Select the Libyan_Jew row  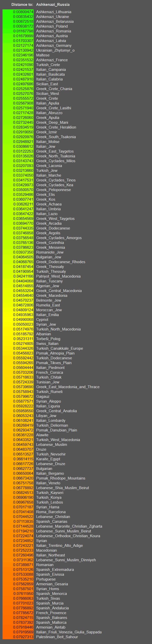click(46, 416)
